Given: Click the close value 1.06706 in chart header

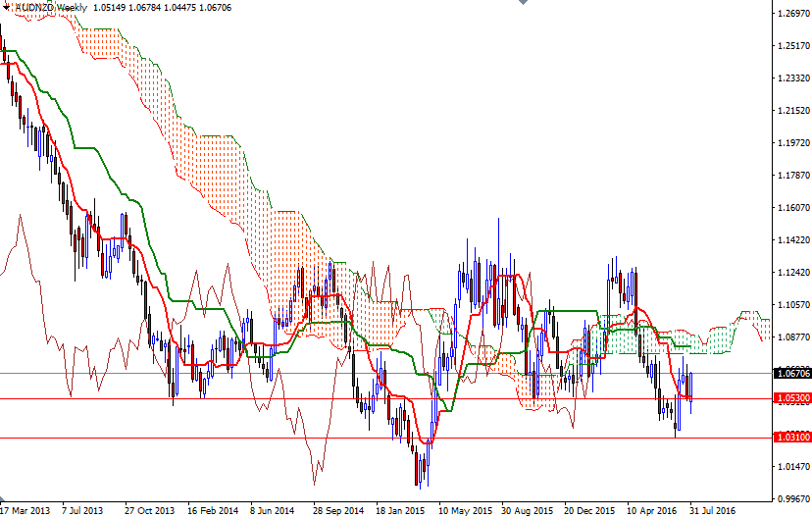Looking at the screenshot, I should [x=215, y=8].
